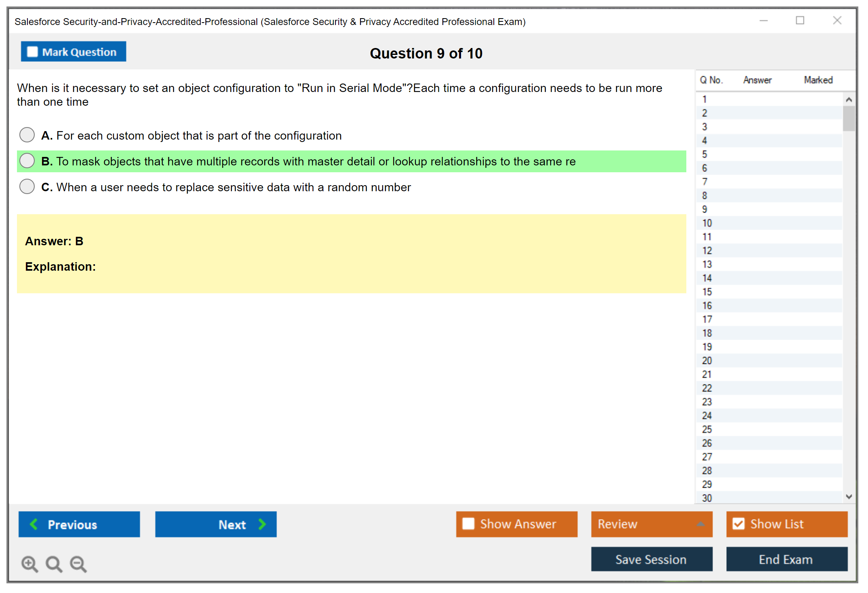Enable the Show Answer checkbox
The height and width of the screenshot is (593, 868).
point(468,524)
